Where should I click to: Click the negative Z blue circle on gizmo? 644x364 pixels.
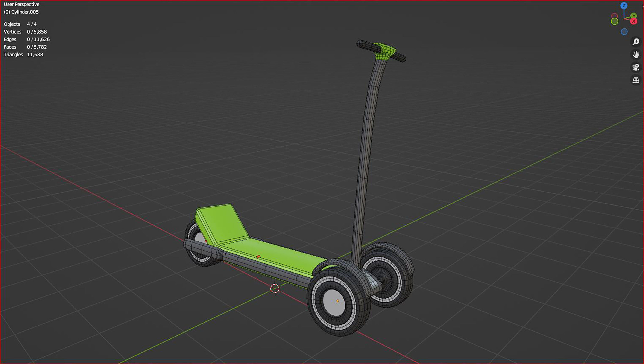[624, 32]
